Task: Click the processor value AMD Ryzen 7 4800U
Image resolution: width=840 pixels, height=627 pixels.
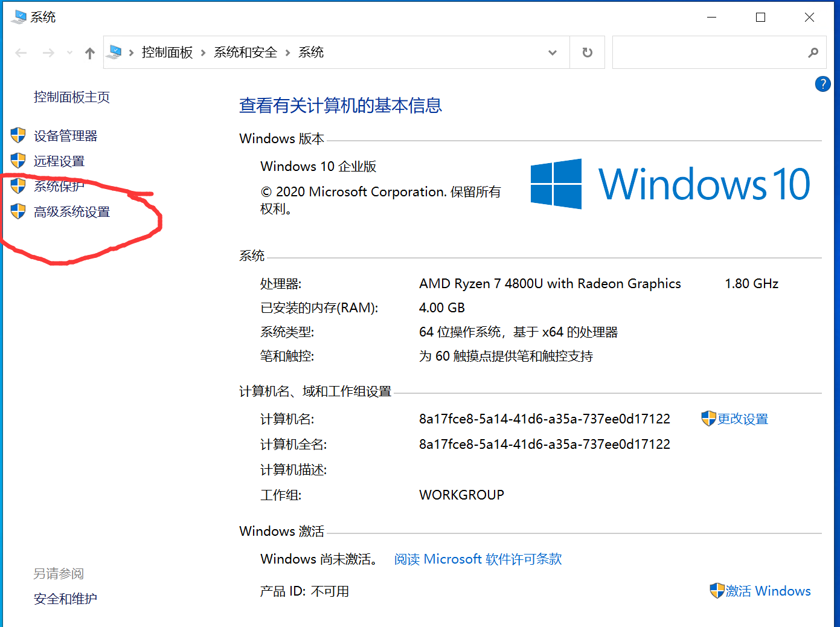Action: (x=550, y=284)
